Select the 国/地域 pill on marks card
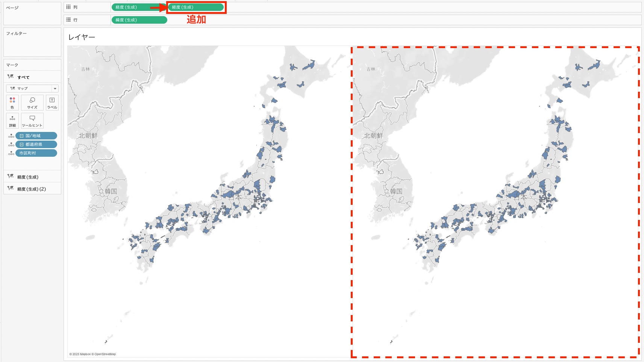The image size is (644, 362). 36,136
